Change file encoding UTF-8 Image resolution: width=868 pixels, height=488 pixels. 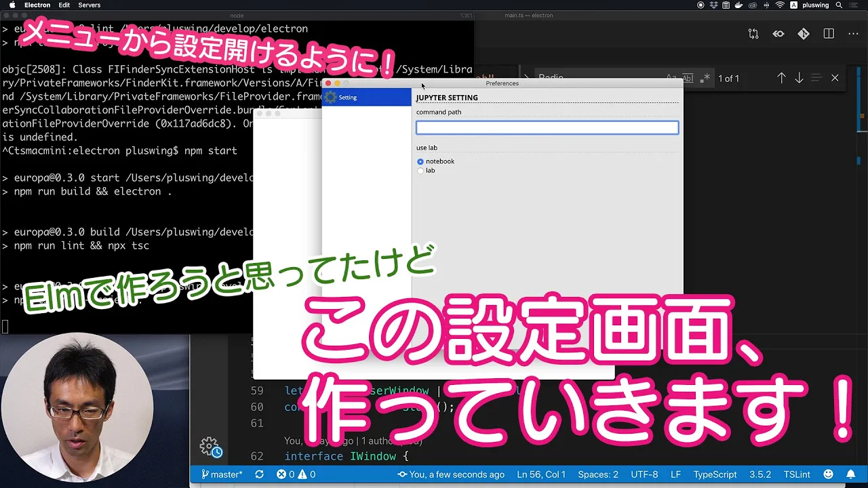click(644, 474)
